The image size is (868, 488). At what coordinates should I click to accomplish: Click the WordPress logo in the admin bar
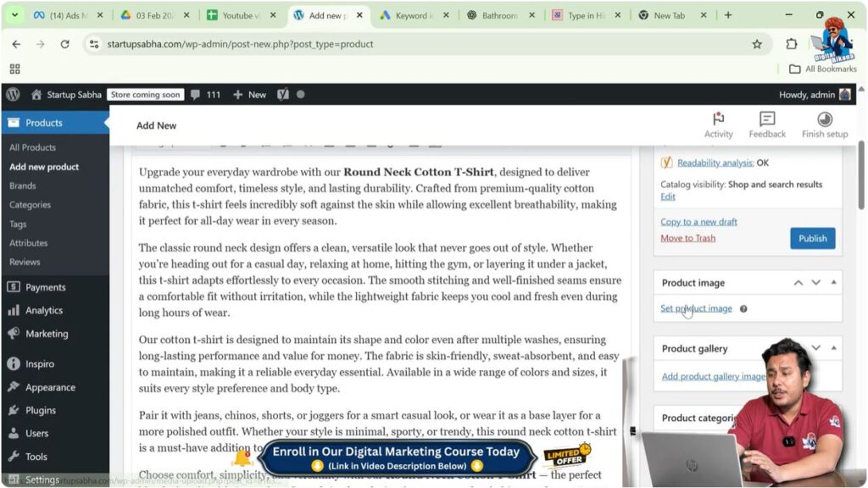pos(12,94)
